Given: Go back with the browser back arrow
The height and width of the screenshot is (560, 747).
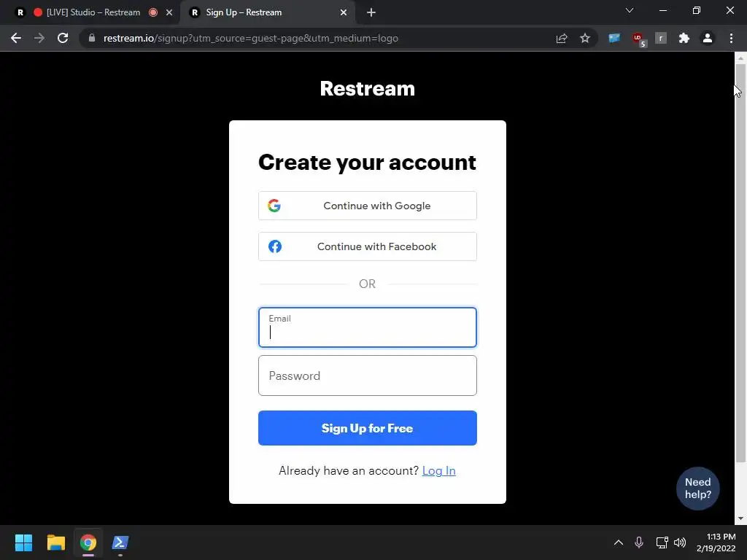Looking at the screenshot, I should click(16, 38).
